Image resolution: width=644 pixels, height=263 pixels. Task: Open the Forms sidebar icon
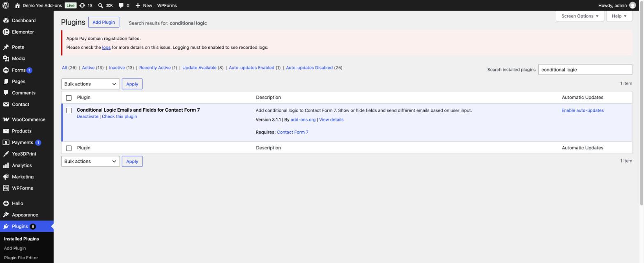[6, 70]
